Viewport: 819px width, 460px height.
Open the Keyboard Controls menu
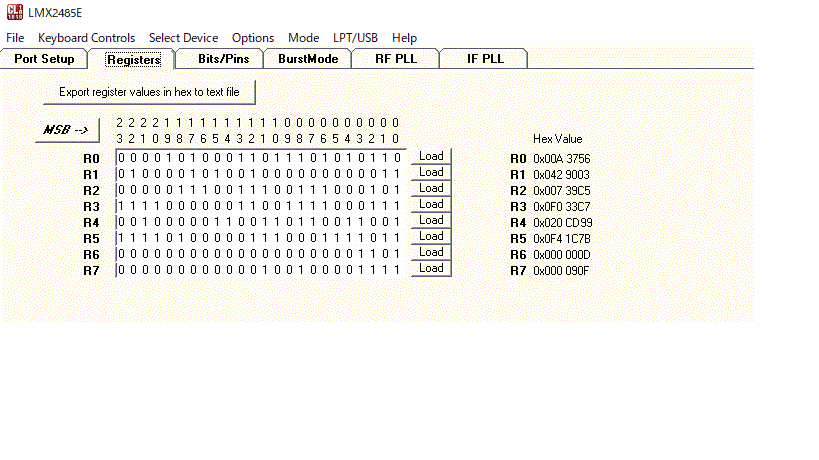[86, 38]
